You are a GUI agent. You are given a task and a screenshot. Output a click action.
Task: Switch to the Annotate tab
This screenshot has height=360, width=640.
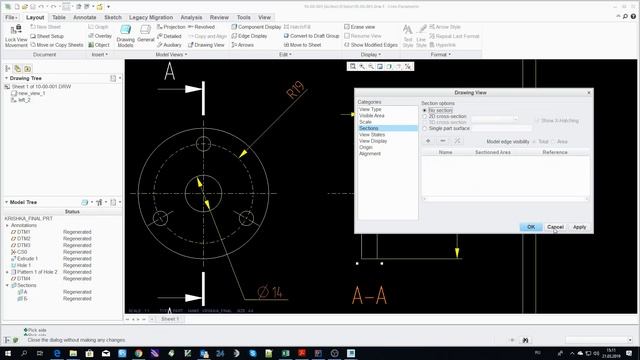pos(84,18)
